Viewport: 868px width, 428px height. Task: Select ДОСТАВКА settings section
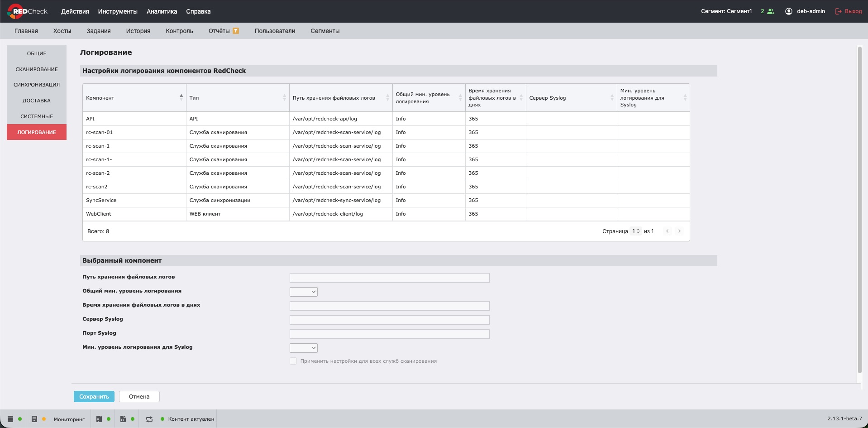[x=37, y=101]
